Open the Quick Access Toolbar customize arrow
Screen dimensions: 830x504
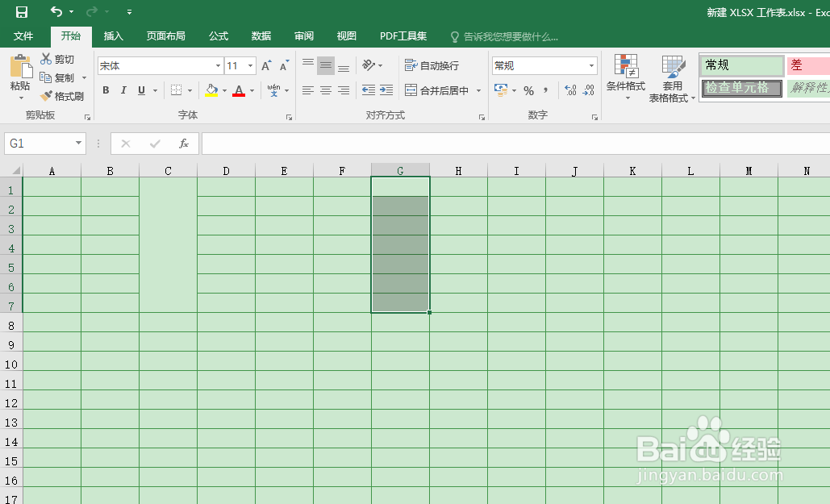point(130,11)
